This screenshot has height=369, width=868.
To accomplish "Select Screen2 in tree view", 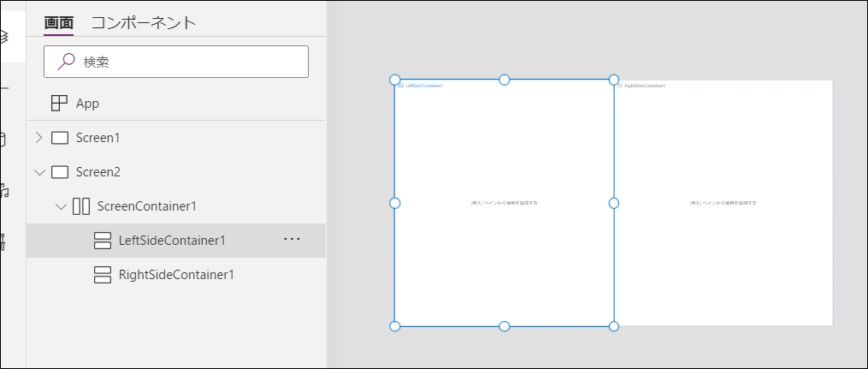I will (x=176, y=172).
